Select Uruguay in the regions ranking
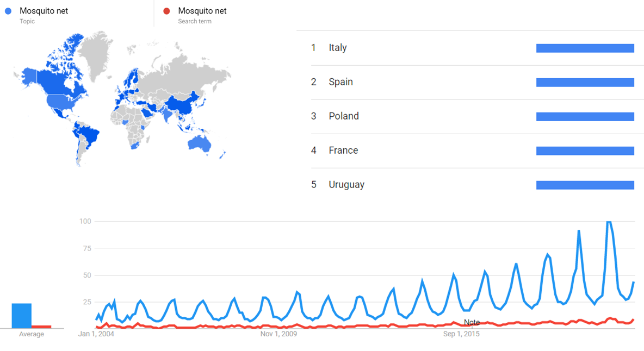Screen dimensions: 644x351 point(346,185)
